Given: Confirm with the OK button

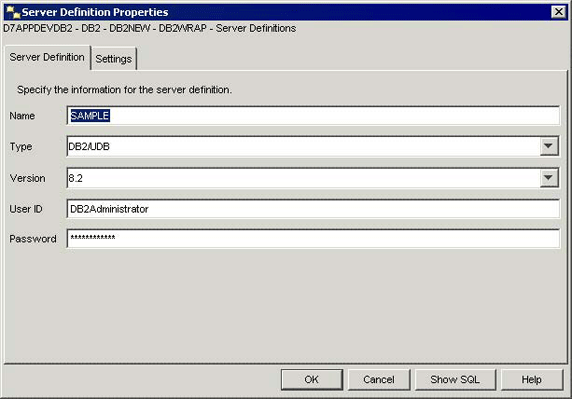Looking at the screenshot, I should click(312, 380).
